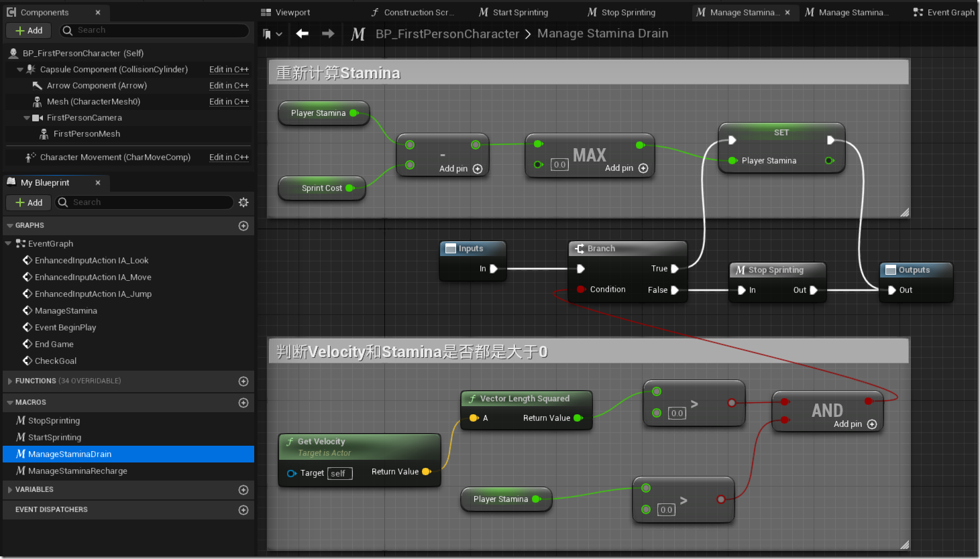Click the Add button in Components panel
Image resolution: width=980 pixels, height=559 pixels.
(29, 30)
